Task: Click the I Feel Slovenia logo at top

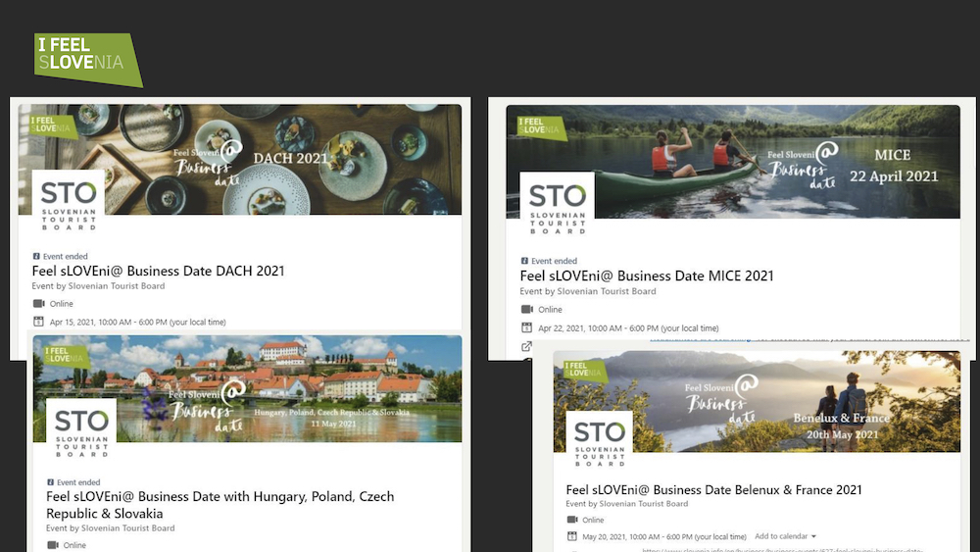Action: (88, 60)
